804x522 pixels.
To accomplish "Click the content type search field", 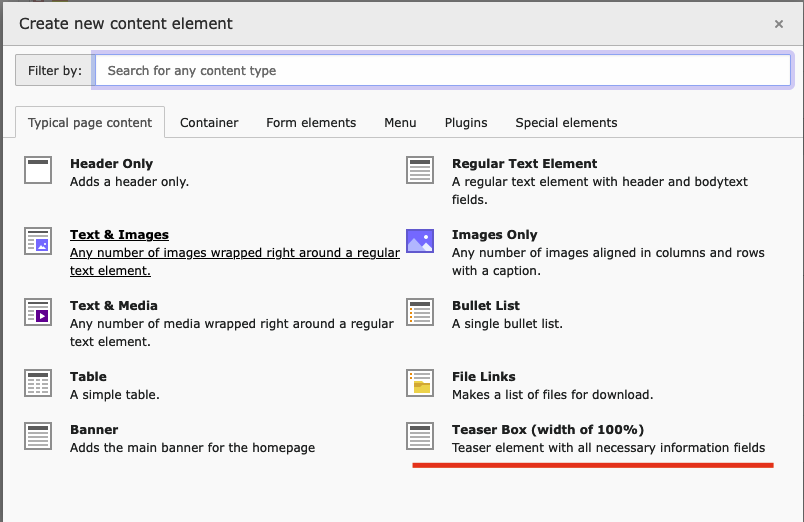I will [x=442, y=70].
